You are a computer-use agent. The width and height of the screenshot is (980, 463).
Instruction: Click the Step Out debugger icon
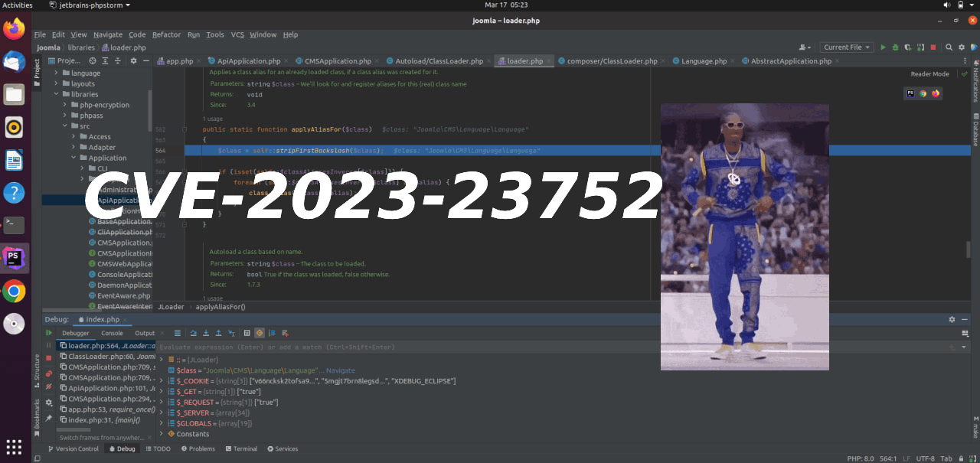[x=218, y=333]
